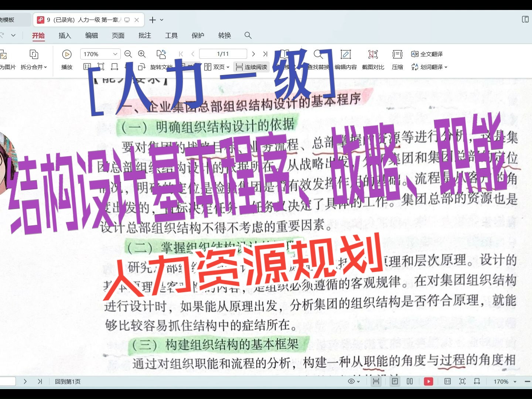Click inside the page number 1/11 field
Viewport: 532px width, 399px height.
(x=222, y=54)
